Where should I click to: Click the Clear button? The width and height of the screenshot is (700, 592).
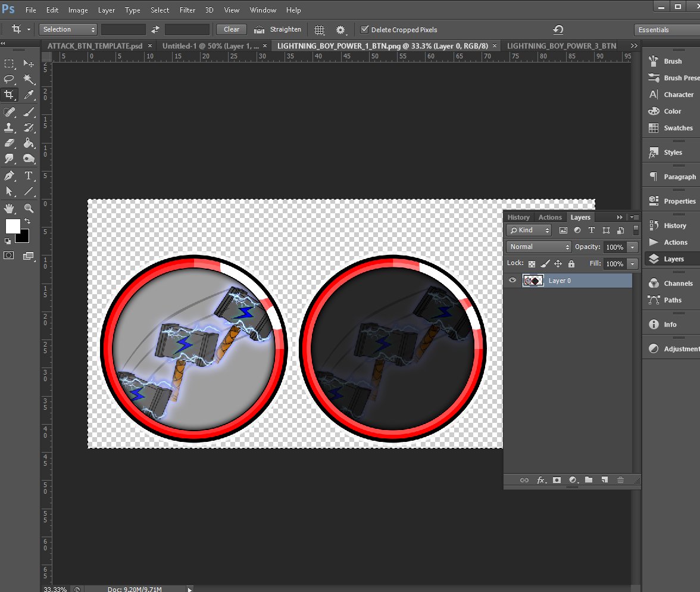(x=232, y=30)
